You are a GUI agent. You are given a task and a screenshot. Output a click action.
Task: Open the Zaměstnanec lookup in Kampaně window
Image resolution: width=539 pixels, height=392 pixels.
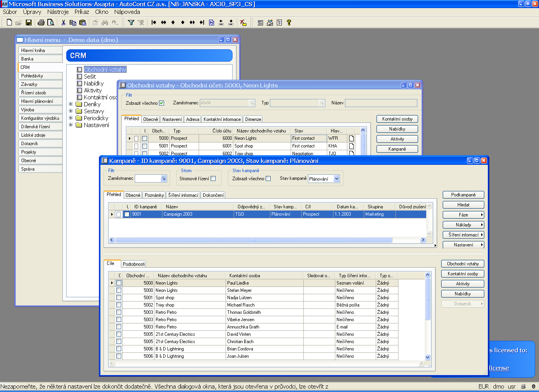click(164, 179)
